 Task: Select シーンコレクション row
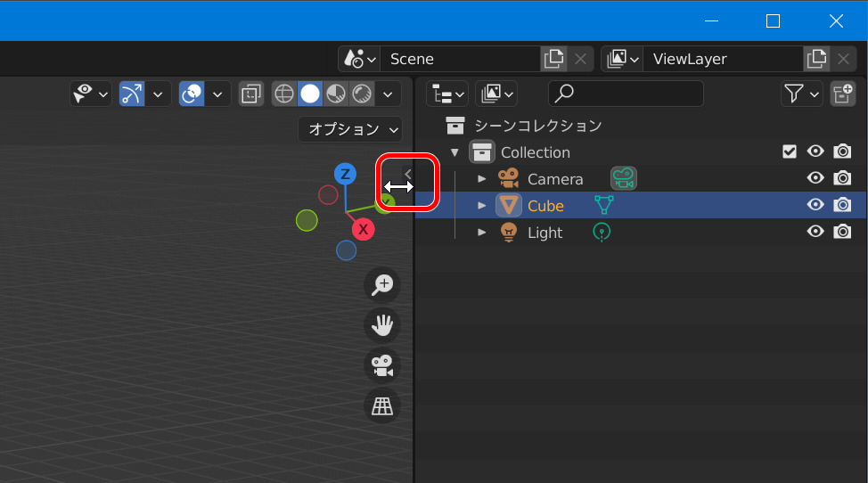(641, 126)
